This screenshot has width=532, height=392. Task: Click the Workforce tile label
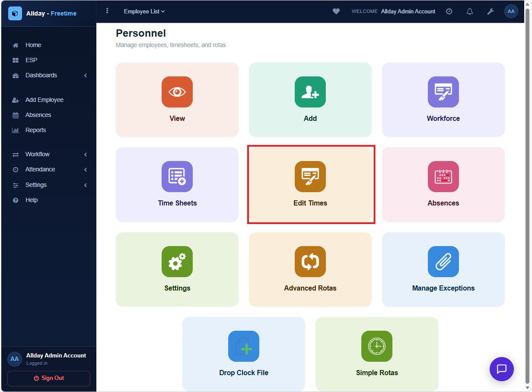pos(443,118)
